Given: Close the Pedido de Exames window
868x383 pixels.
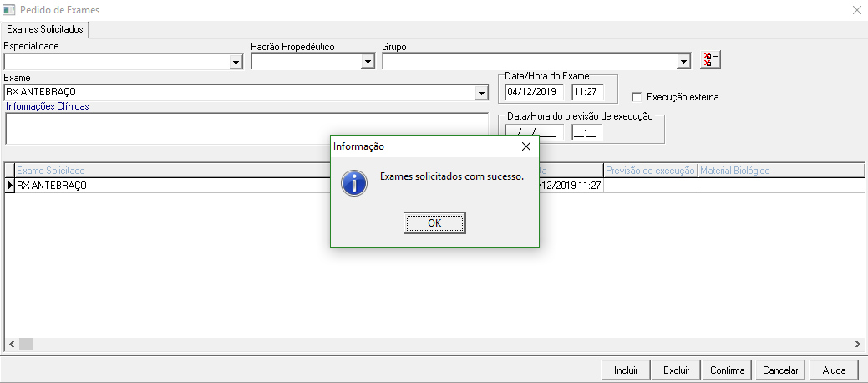Looking at the screenshot, I should (x=857, y=10).
